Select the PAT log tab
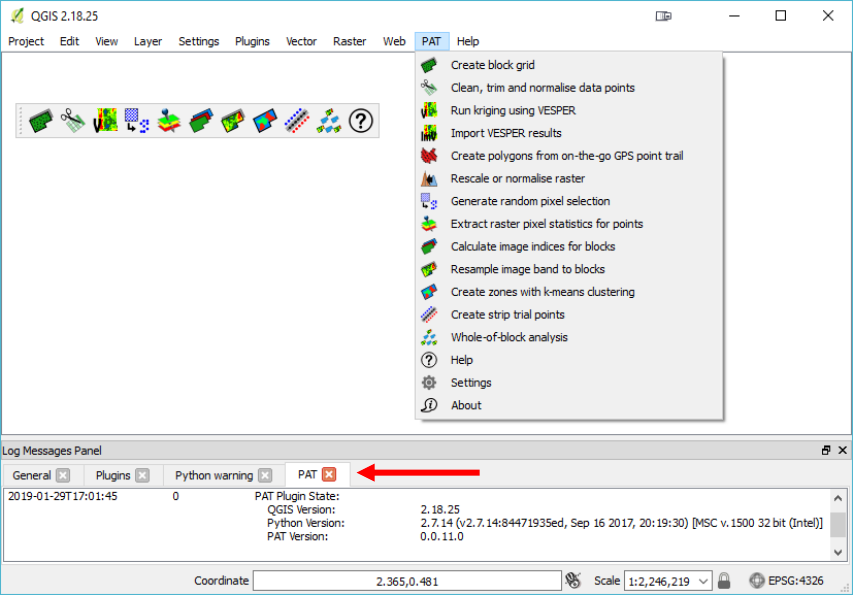 [x=307, y=475]
